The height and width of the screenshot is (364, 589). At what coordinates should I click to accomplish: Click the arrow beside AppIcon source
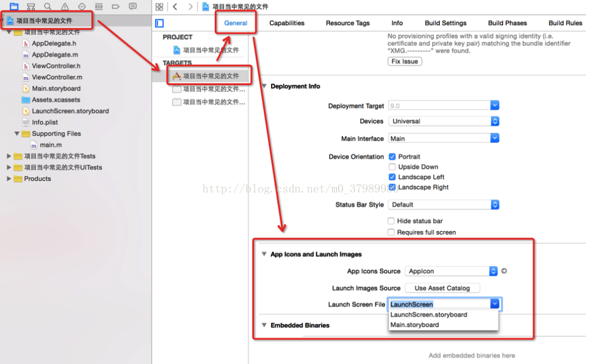coord(504,271)
